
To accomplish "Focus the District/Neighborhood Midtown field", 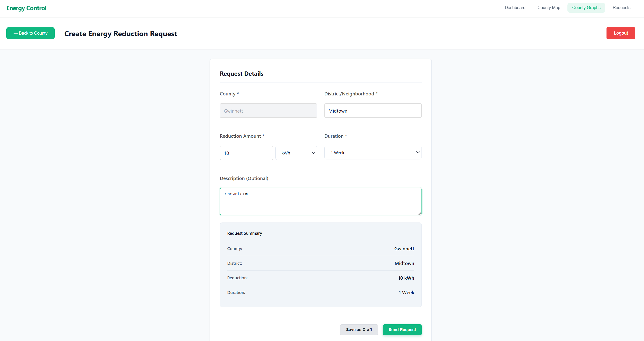I will click(x=372, y=111).
